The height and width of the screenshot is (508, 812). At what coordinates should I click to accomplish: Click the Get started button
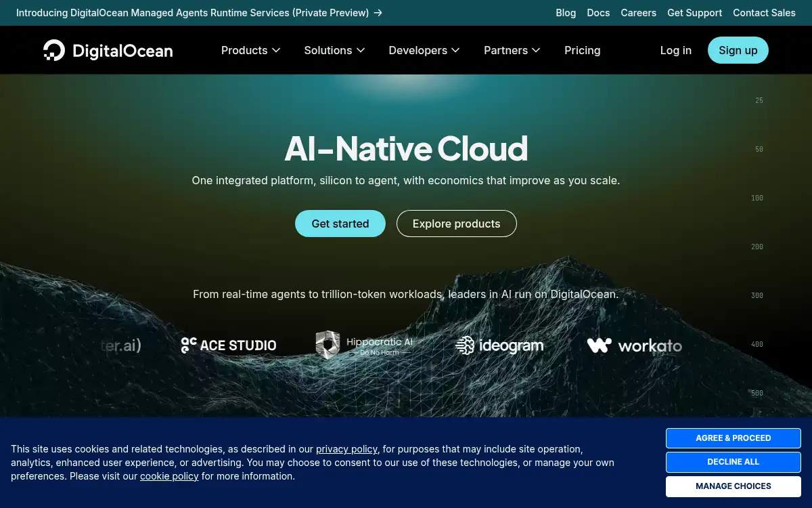(340, 224)
